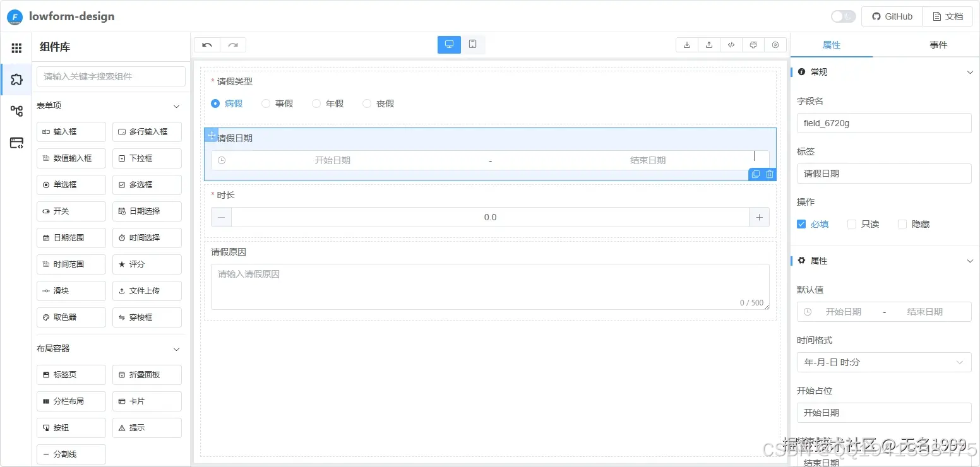The height and width of the screenshot is (467, 980).
Task: Click the clear canvas brush icon
Action: point(753,45)
